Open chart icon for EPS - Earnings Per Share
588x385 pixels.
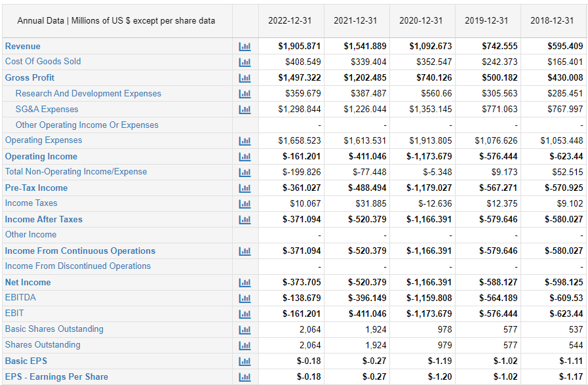pyautogui.click(x=245, y=376)
